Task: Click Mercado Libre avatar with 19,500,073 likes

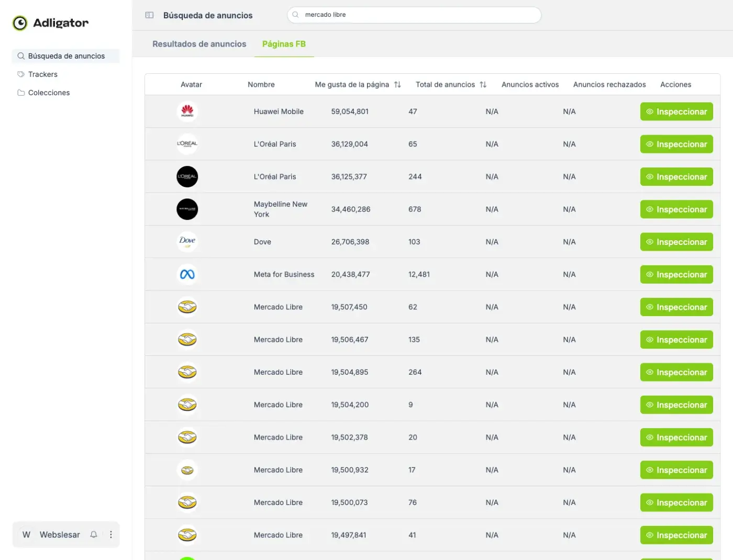Action: [187, 502]
